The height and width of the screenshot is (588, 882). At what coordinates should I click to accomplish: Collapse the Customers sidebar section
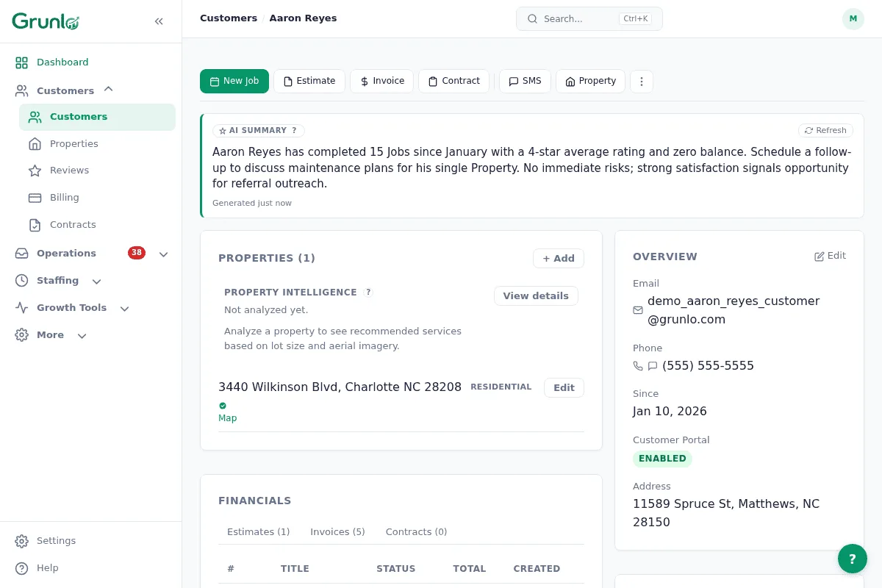pyautogui.click(x=108, y=90)
